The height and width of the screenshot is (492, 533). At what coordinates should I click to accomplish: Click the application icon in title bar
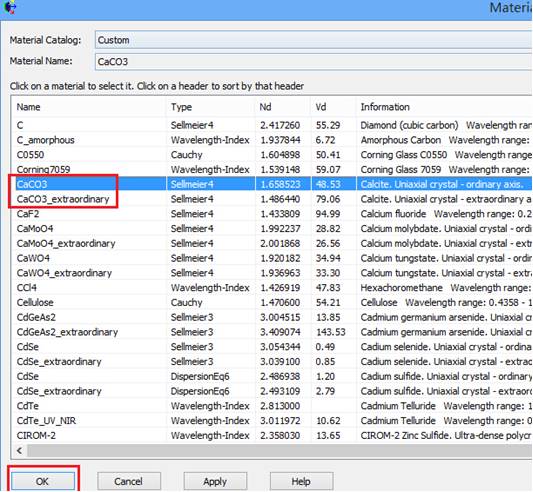pyautogui.click(x=10, y=7)
